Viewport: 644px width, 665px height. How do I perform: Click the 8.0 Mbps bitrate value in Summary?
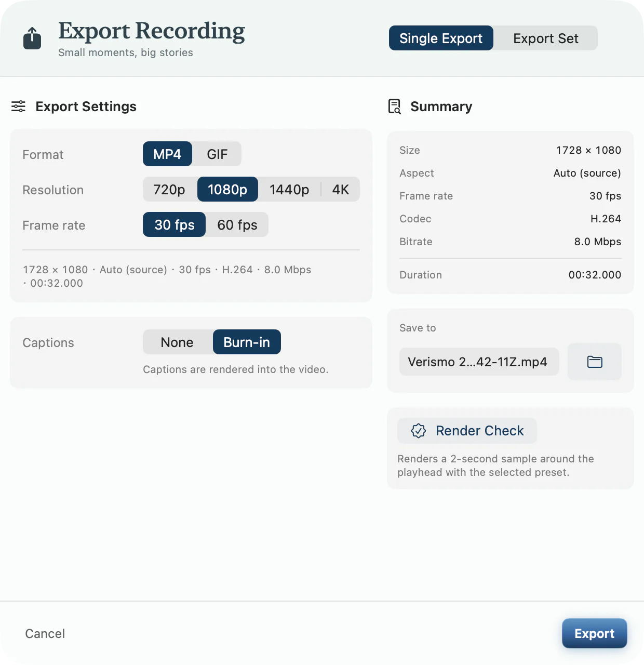[x=598, y=242]
